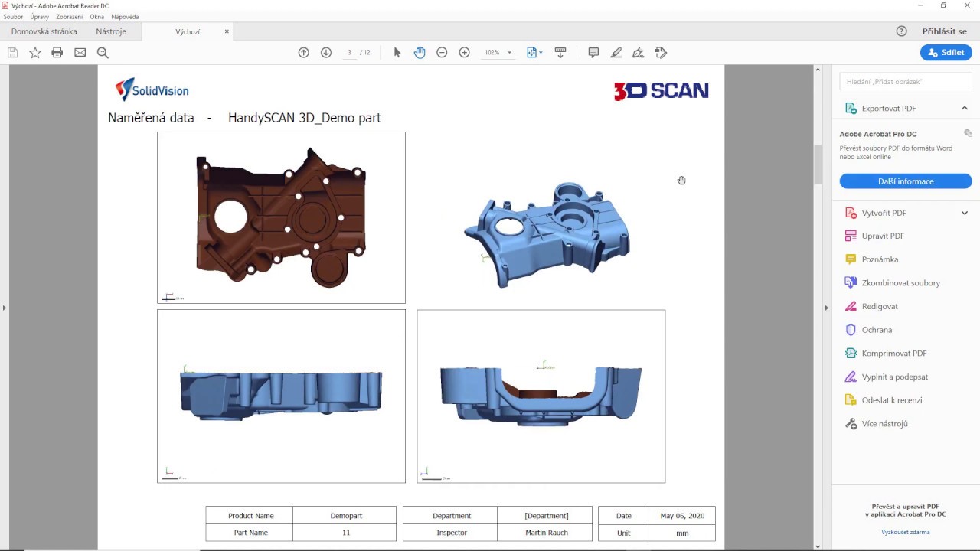Image resolution: width=980 pixels, height=551 pixels.
Task: Open the Zobrazení menu
Action: point(69,17)
